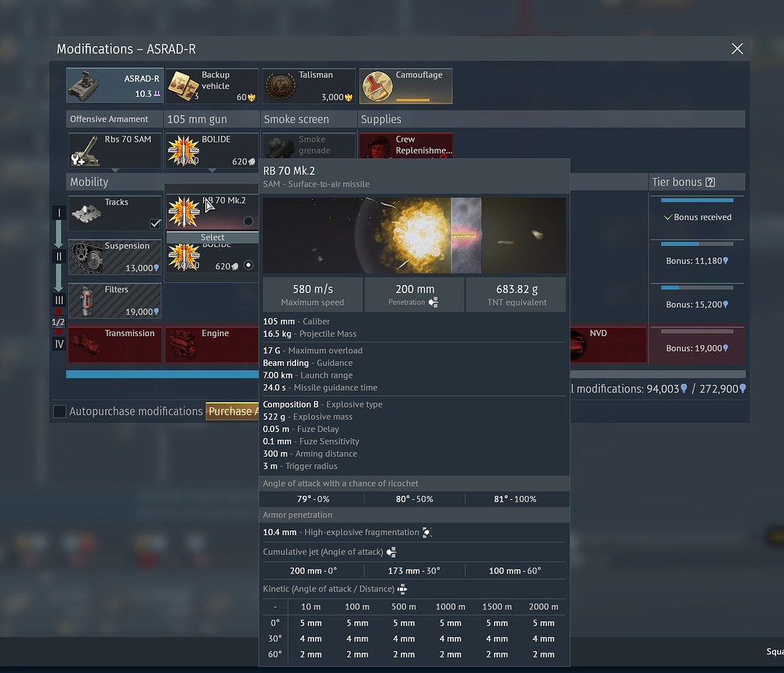
Task: Click the Purchase All button
Action: coord(230,411)
